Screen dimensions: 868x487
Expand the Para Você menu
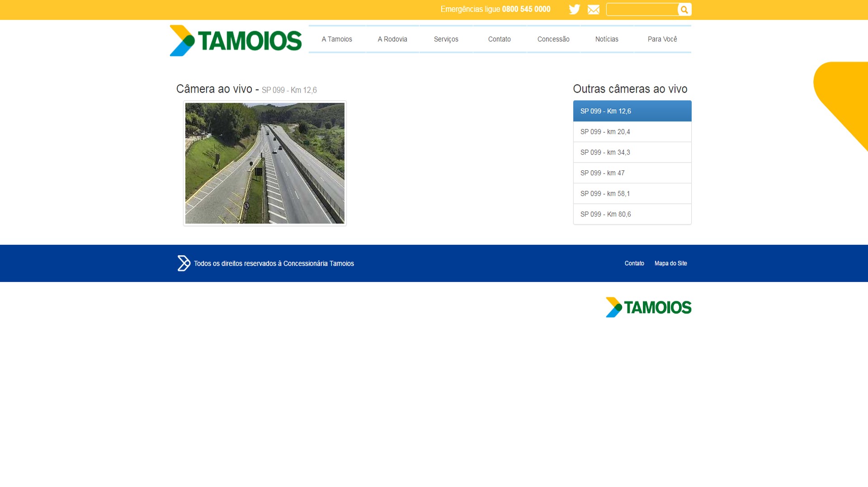(662, 39)
